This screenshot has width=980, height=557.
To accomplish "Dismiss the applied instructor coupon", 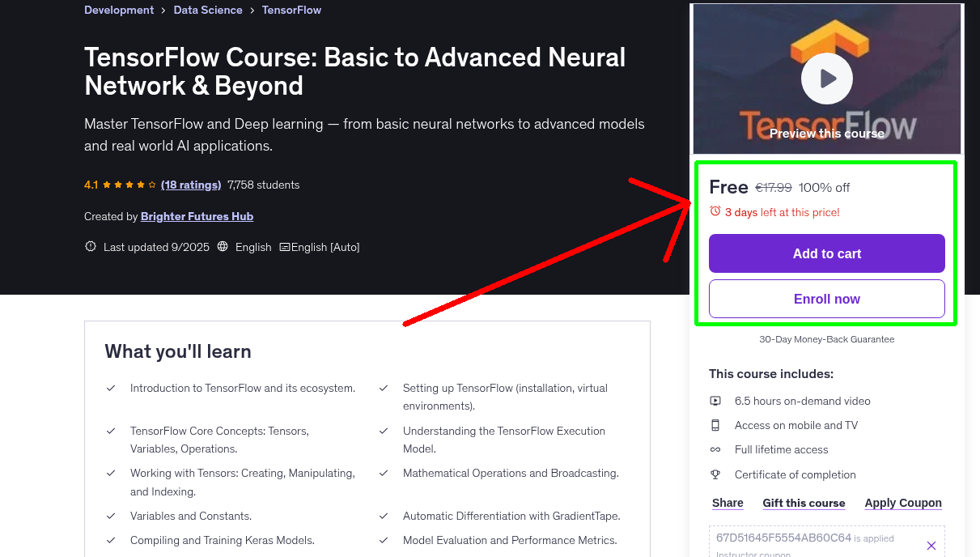I will coord(931,545).
